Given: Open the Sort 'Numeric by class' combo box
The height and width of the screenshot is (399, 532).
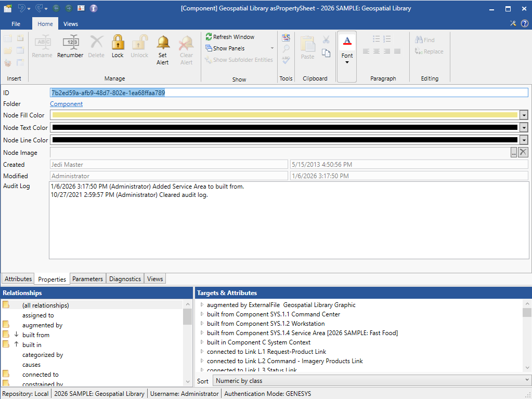Looking at the screenshot, I should (371, 381).
